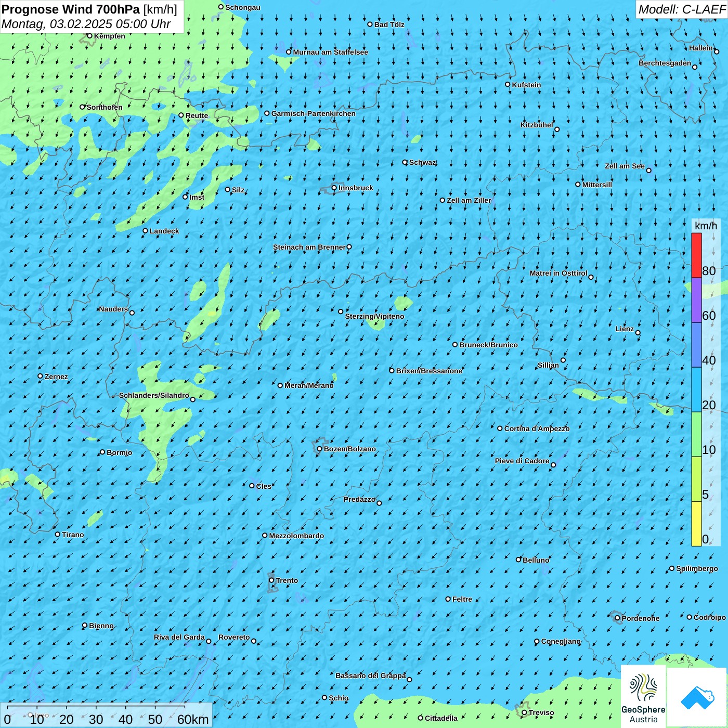Click the Kempten city marker

89,36
